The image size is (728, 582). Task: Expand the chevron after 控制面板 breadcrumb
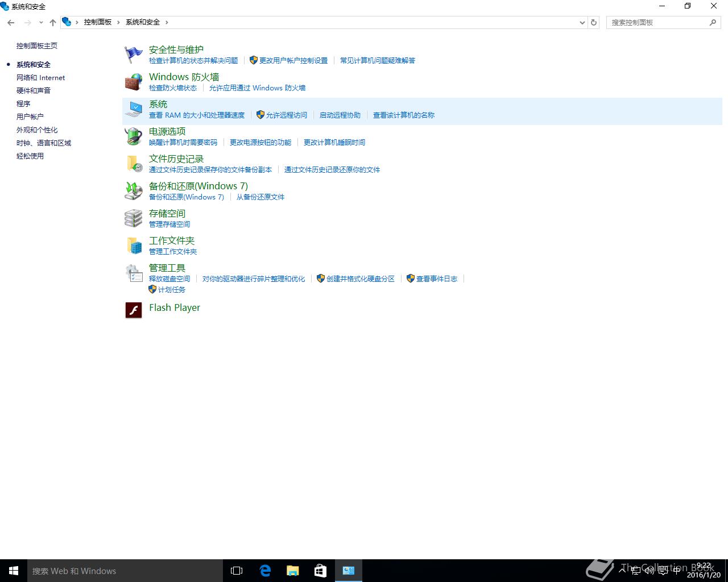118,22
